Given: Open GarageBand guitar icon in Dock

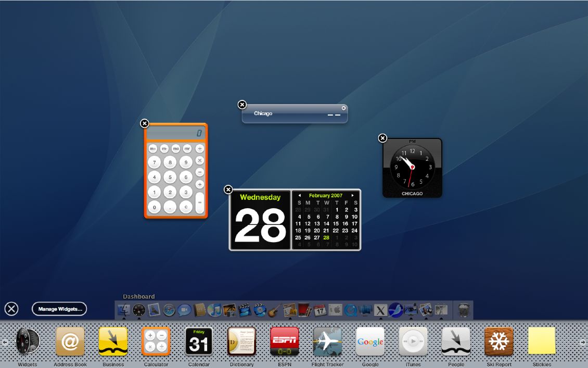Looking at the screenshot, I should click(274, 310).
